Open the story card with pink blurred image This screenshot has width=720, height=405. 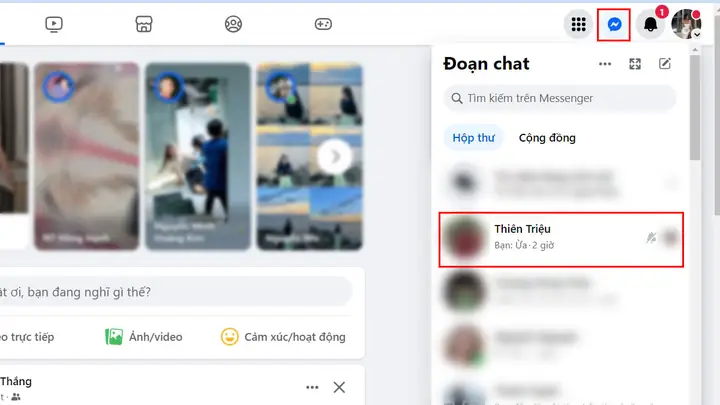(x=87, y=157)
